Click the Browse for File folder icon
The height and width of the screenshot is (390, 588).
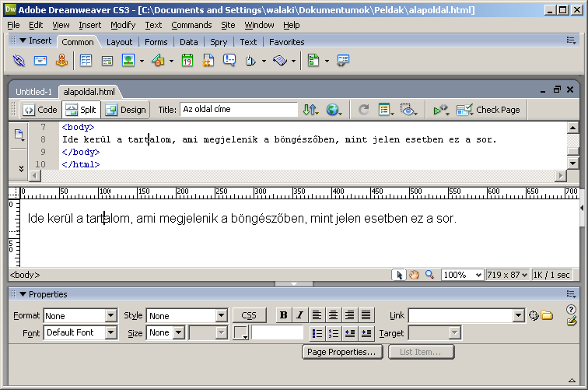pyautogui.click(x=547, y=315)
